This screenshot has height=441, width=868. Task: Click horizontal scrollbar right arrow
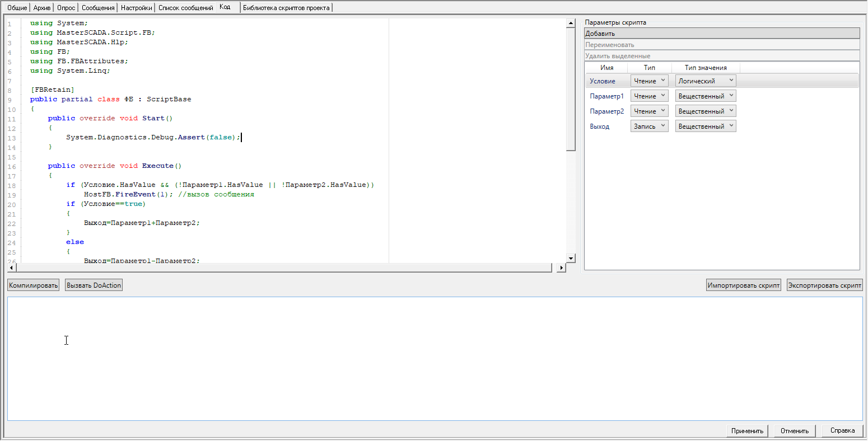(562, 268)
